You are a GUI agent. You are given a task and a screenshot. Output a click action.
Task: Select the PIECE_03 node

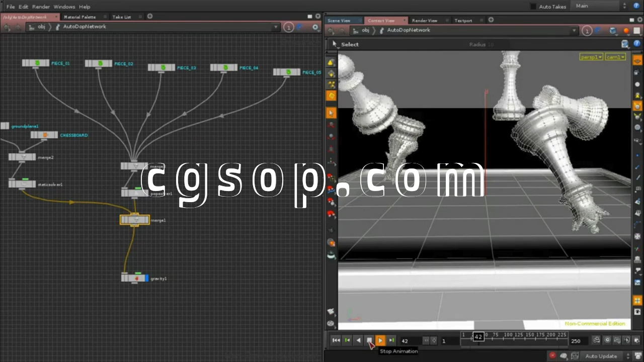point(162,67)
